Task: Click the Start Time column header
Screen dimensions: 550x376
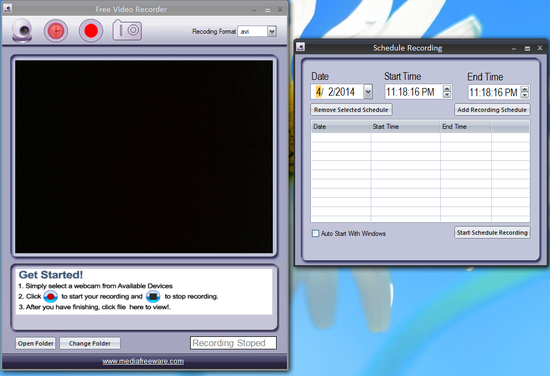Action: pyautogui.click(x=405, y=127)
